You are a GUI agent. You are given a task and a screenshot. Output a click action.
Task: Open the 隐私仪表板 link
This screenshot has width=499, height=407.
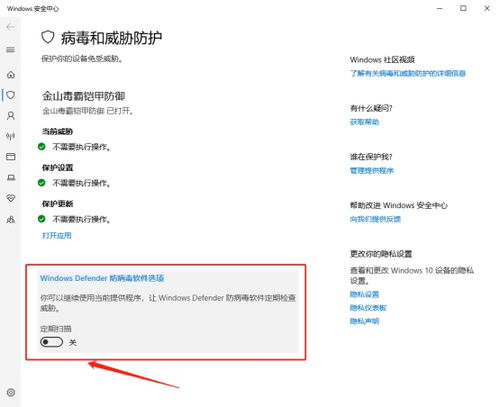tap(368, 308)
